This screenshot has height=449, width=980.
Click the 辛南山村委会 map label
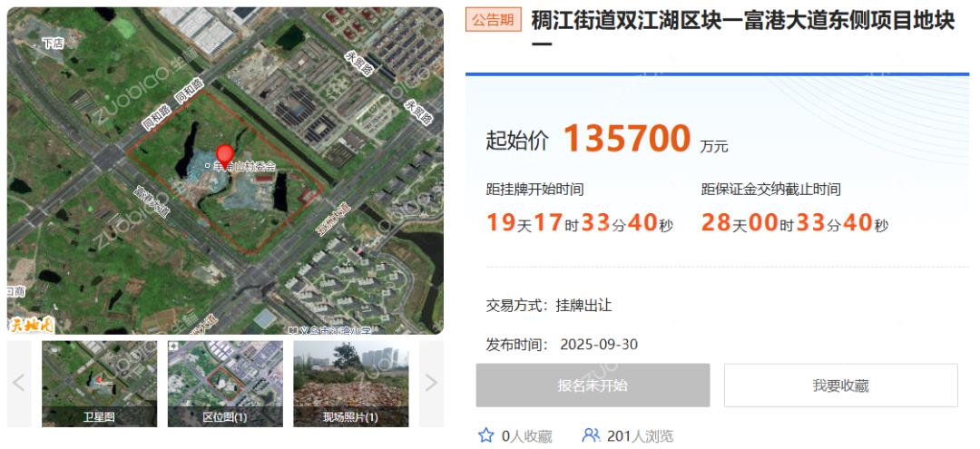pos(244,167)
